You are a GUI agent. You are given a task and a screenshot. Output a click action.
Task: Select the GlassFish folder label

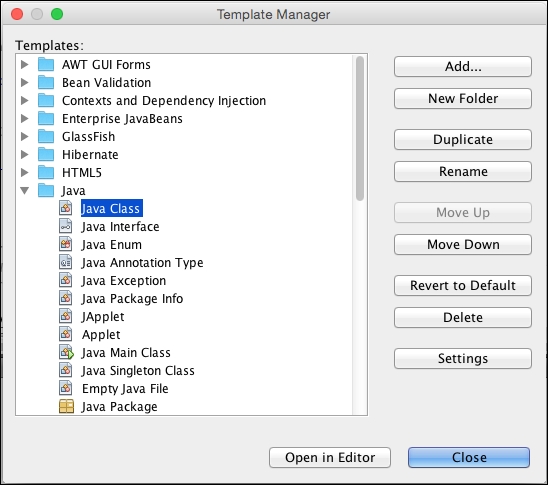pyautogui.click(x=88, y=136)
